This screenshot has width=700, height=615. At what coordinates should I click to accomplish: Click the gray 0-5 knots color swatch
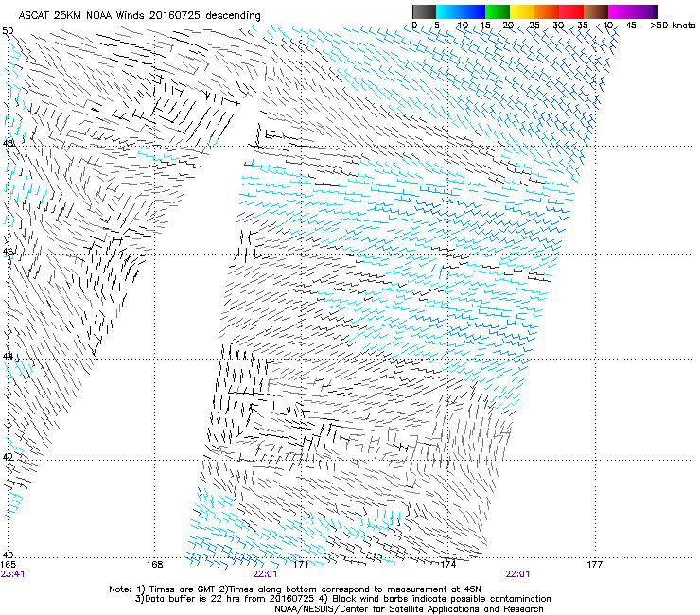(x=424, y=11)
